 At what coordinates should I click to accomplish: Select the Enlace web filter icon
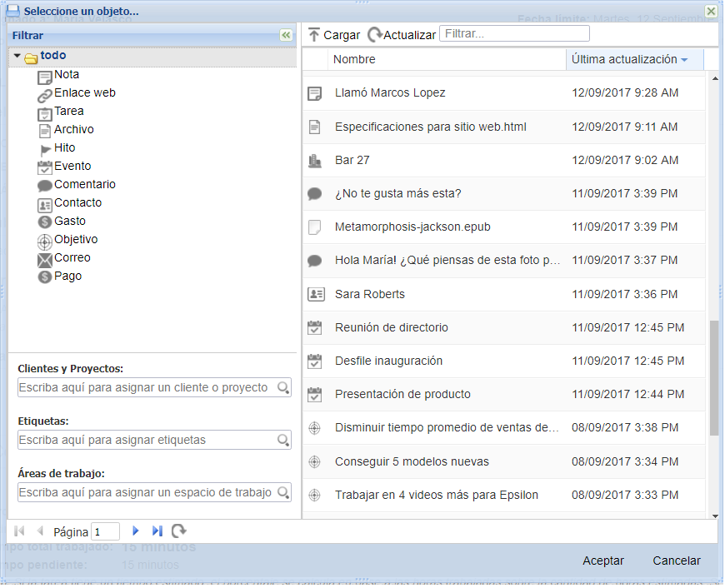pyautogui.click(x=45, y=94)
